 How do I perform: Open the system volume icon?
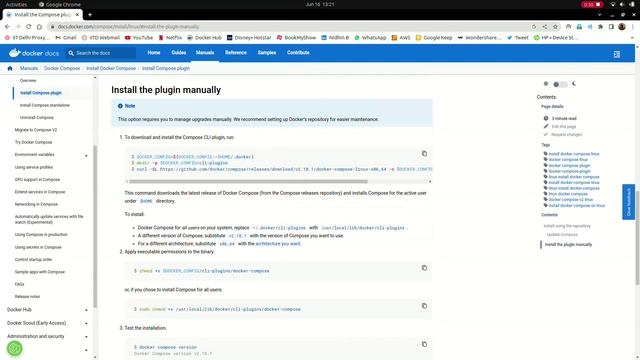click(x=622, y=4)
